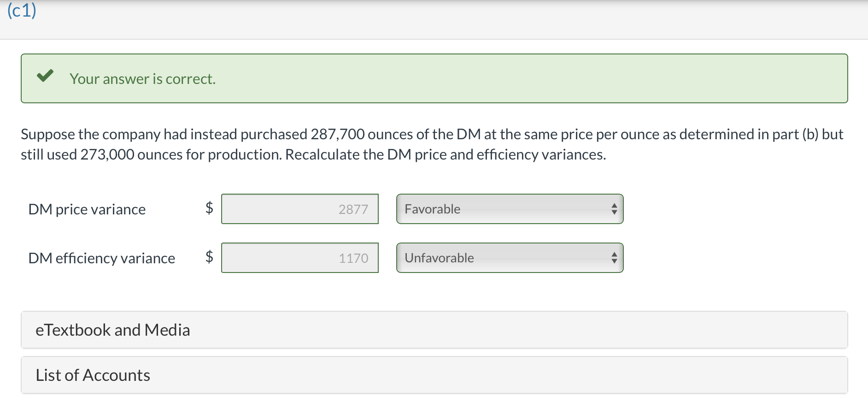Click the "273,000" figure in the question
Screen dimensions: 868x403
click(x=107, y=154)
